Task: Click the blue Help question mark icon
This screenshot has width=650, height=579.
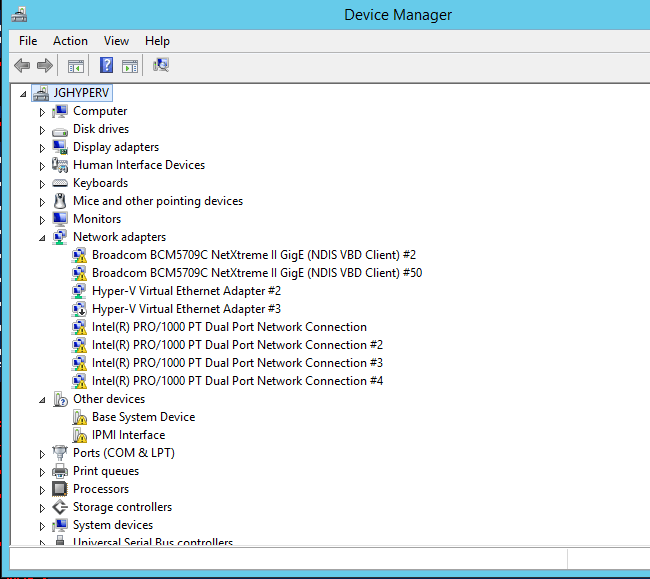Action: click(106, 66)
